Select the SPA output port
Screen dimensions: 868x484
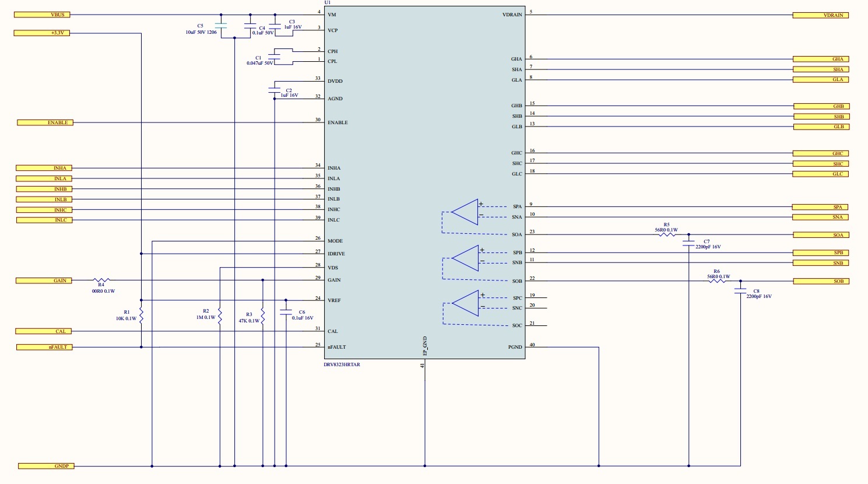pos(821,207)
